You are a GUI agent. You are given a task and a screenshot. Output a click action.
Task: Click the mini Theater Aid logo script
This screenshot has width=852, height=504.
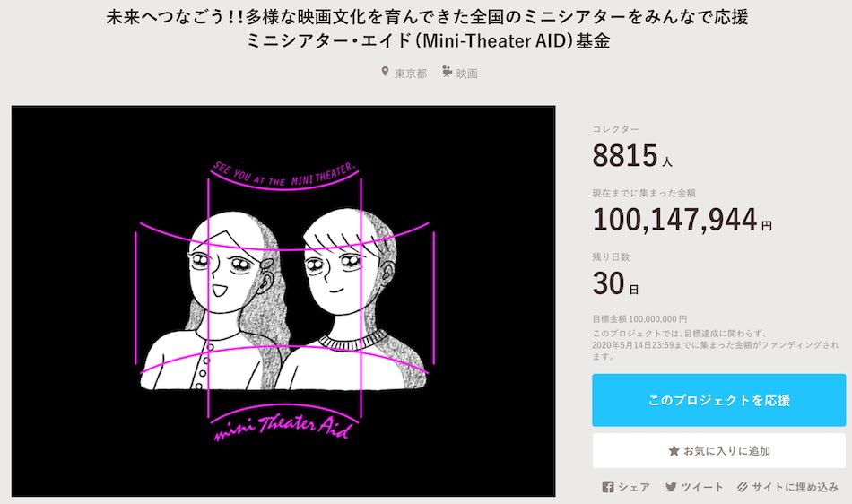point(283,428)
